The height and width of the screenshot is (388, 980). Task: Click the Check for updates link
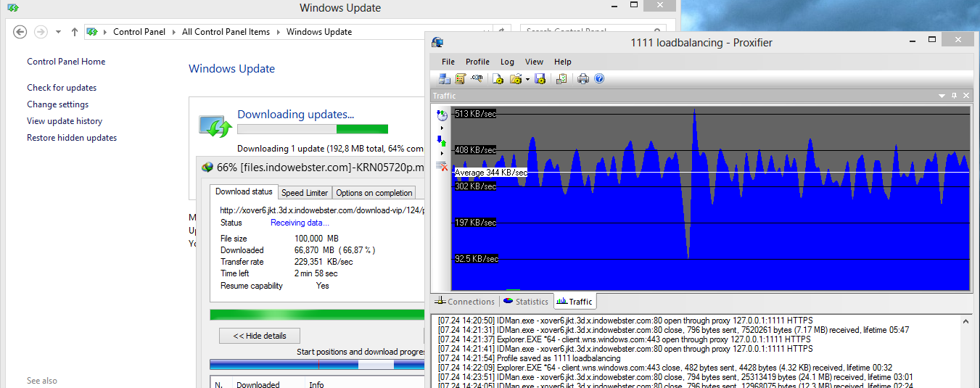62,88
